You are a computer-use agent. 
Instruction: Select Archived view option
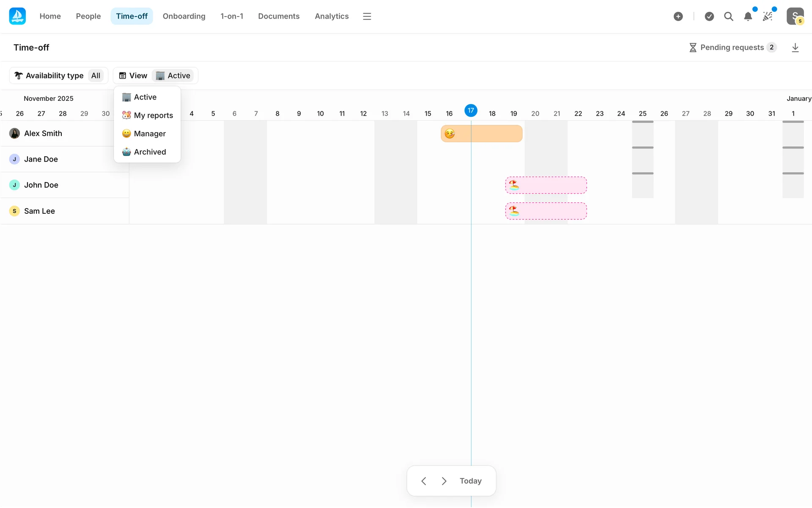click(x=144, y=152)
